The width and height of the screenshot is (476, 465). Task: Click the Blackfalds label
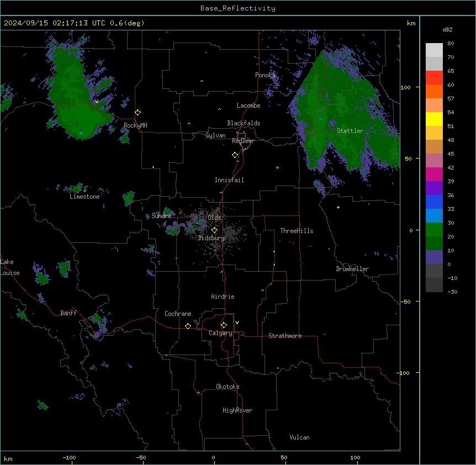coord(244,123)
